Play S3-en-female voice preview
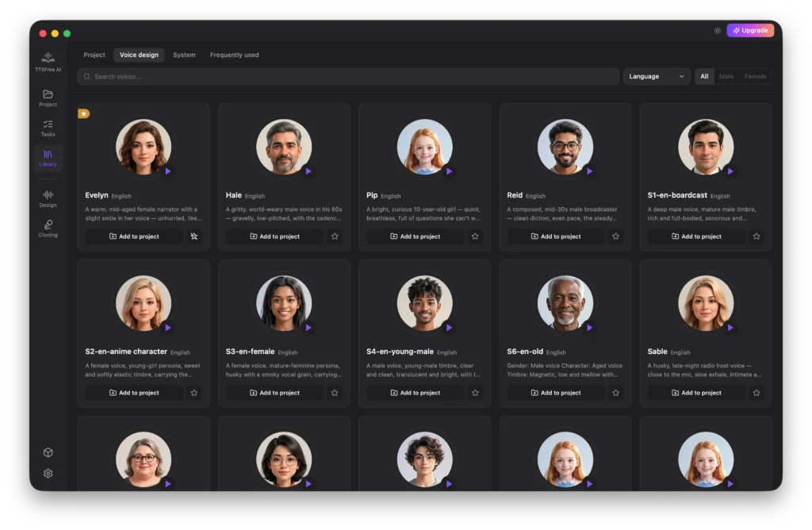Image resolution: width=812 pixels, height=530 pixels. [x=308, y=328]
